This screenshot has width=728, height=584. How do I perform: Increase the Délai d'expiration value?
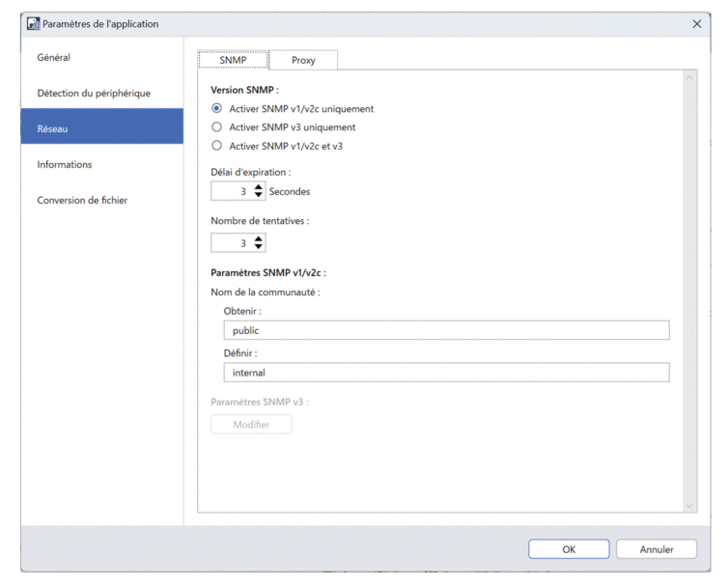[x=259, y=187]
